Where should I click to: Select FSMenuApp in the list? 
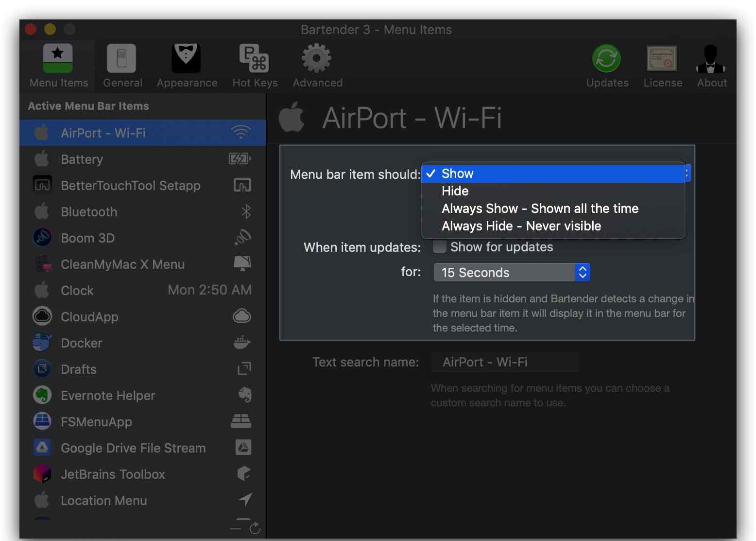click(142, 421)
